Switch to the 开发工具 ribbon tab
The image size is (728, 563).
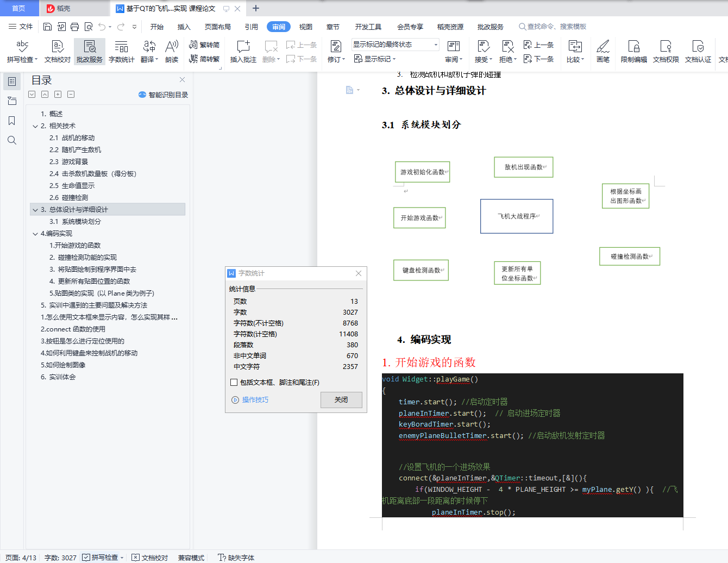[368, 27]
